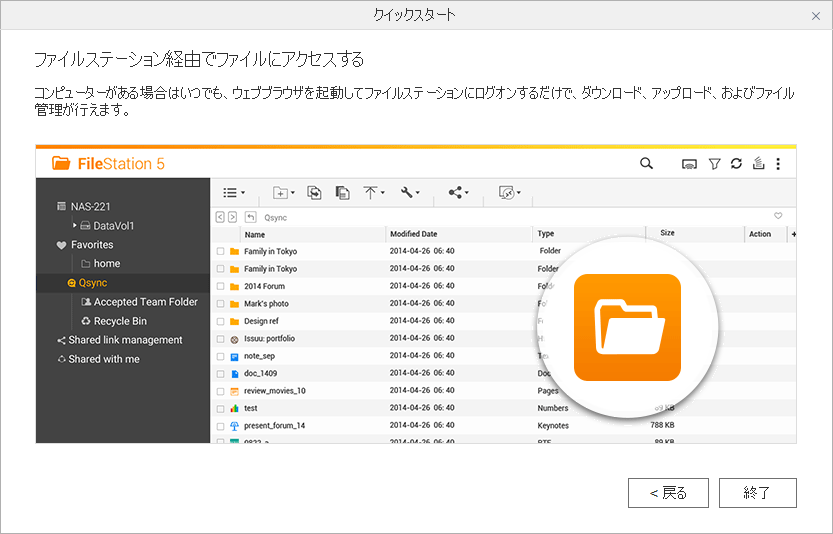Click the wrench tools icon
The width and height of the screenshot is (833, 534).
coord(407,192)
